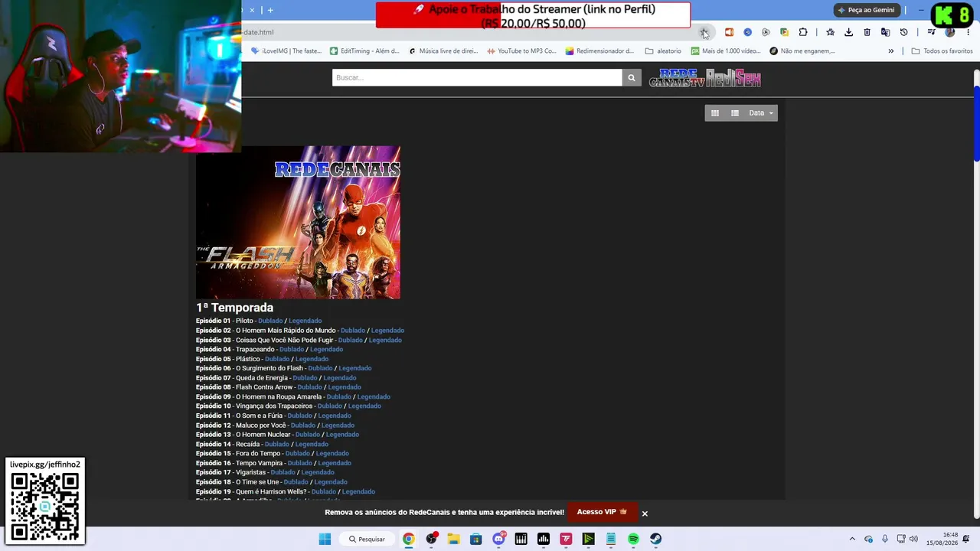Open the history clock extension icon
Viewport: 980px width, 551px height.
click(x=903, y=32)
